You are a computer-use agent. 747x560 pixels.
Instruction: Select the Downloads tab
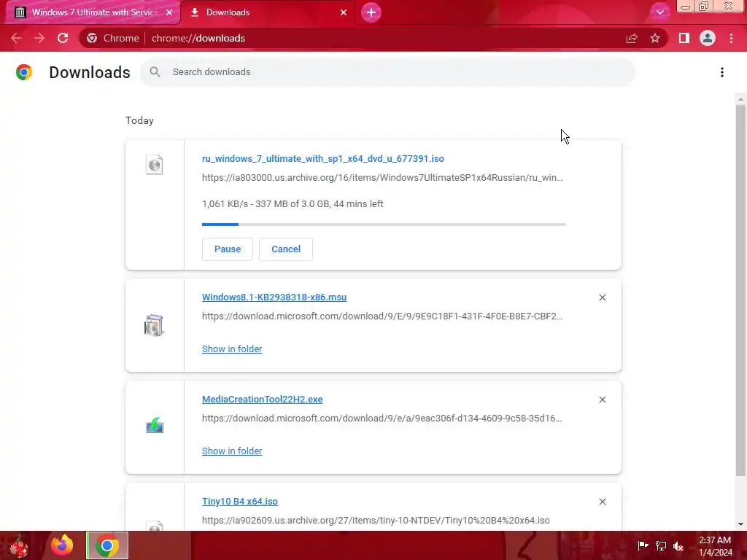point(268,12)
